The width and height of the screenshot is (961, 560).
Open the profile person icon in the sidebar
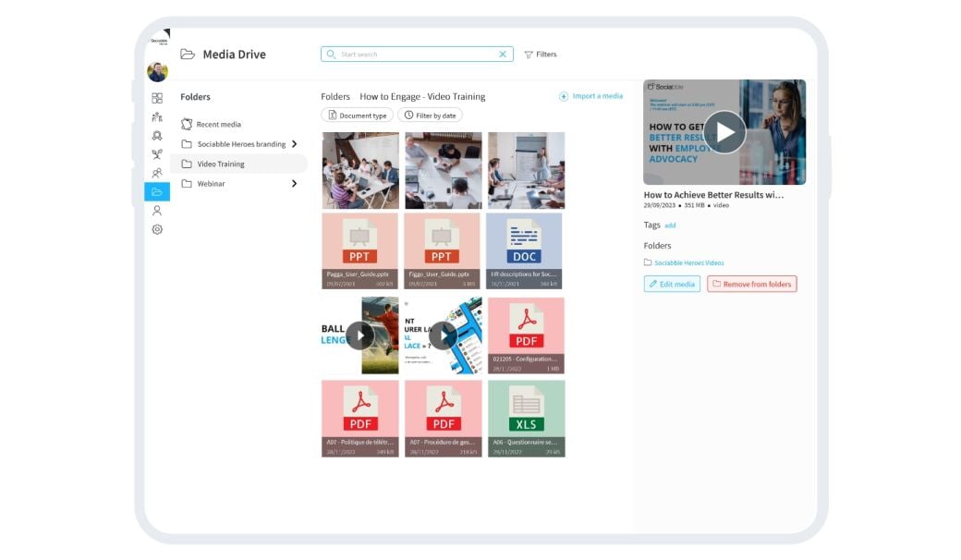[157, 211]
